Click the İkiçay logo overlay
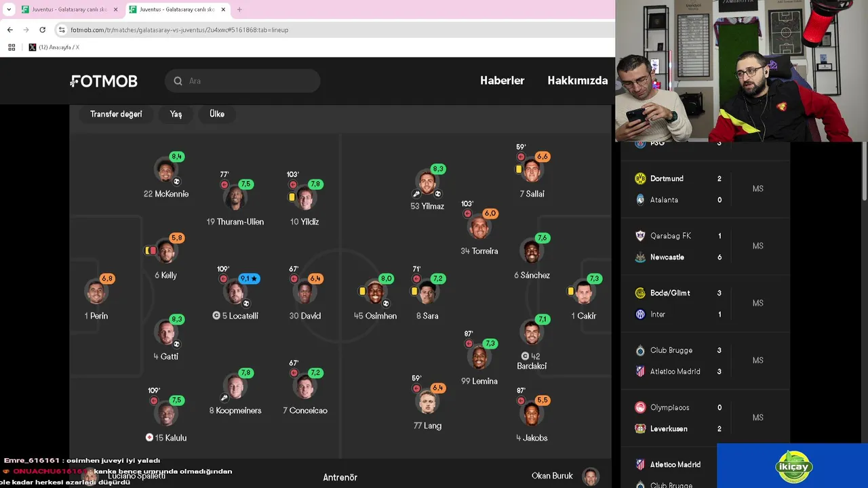 pyautogui.click(x=793, y=466)
